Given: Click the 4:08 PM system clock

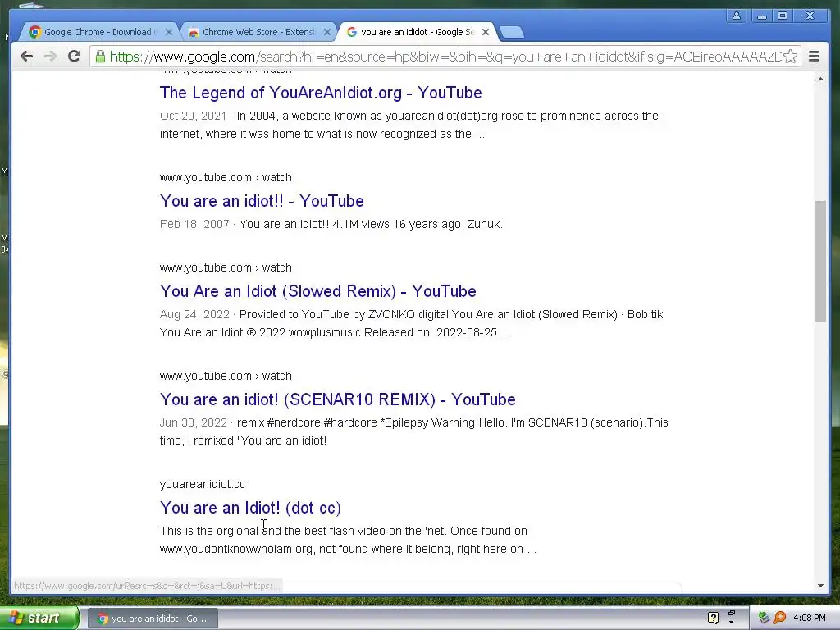Looking at the screenshot, I should 810,618.
